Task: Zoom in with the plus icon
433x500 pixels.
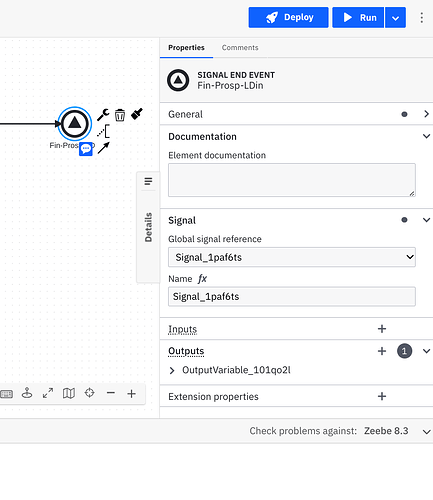Action: coord(131,394)
